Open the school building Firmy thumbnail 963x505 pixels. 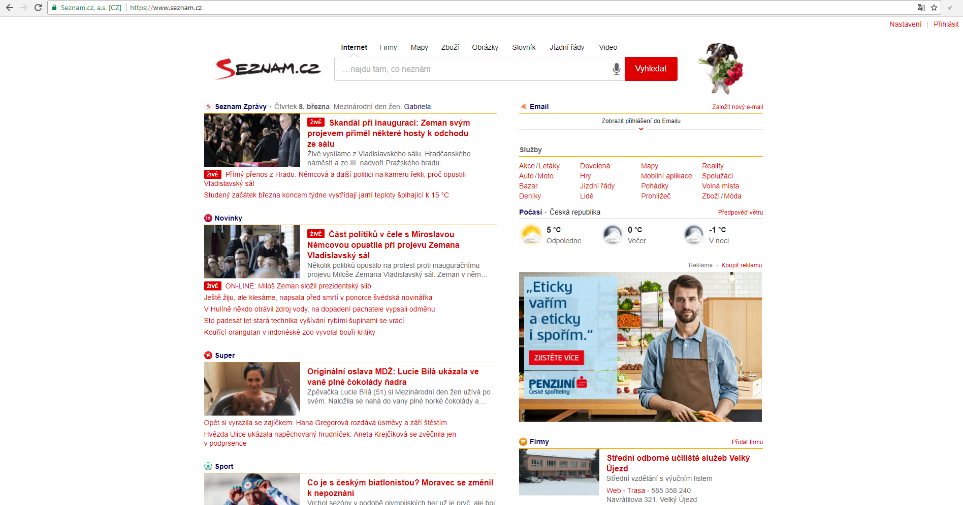(x=559, y=472)
